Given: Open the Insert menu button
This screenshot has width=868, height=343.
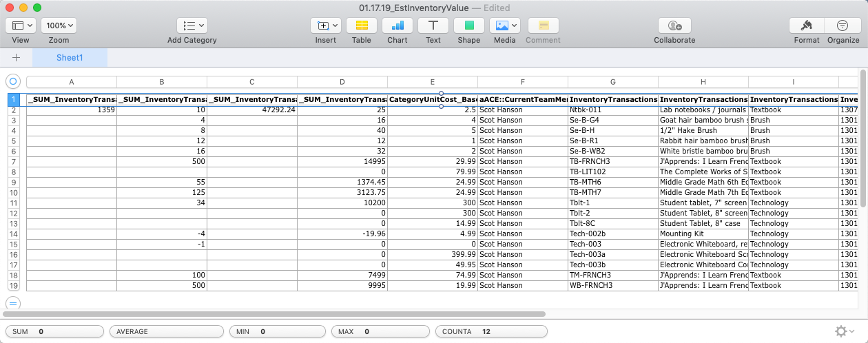Looking at the screenshot, I should pos(326,25).
